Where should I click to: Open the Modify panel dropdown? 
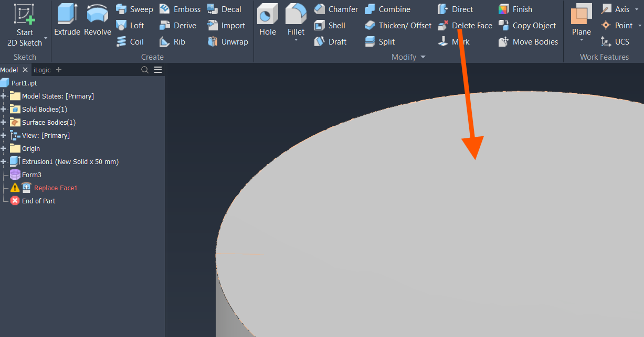pyautogui.click(x=423, y=57)
